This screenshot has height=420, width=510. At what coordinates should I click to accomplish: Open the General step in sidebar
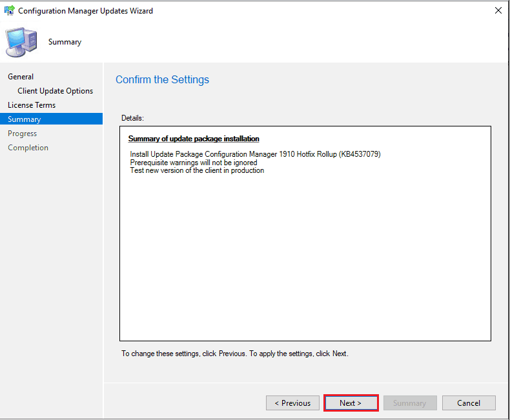[21, 77]
